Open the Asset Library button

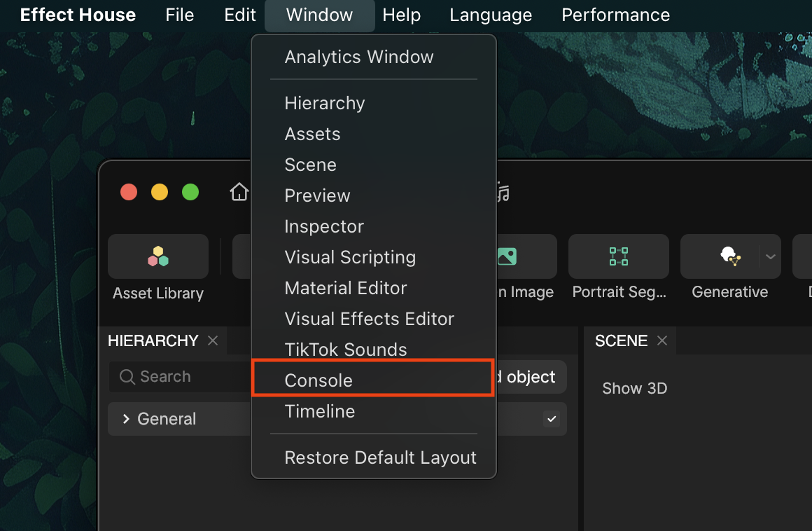point(158,256)
